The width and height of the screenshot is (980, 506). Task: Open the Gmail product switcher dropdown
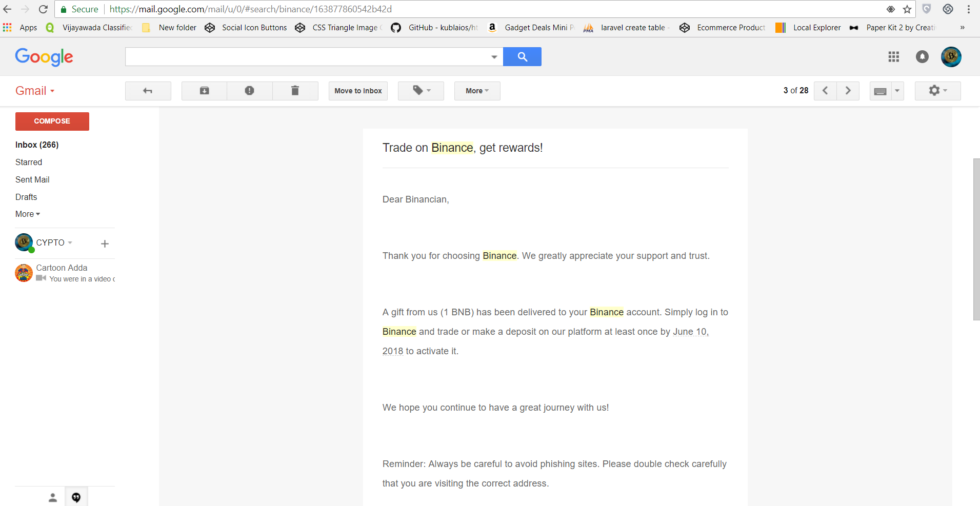point(35,91)
